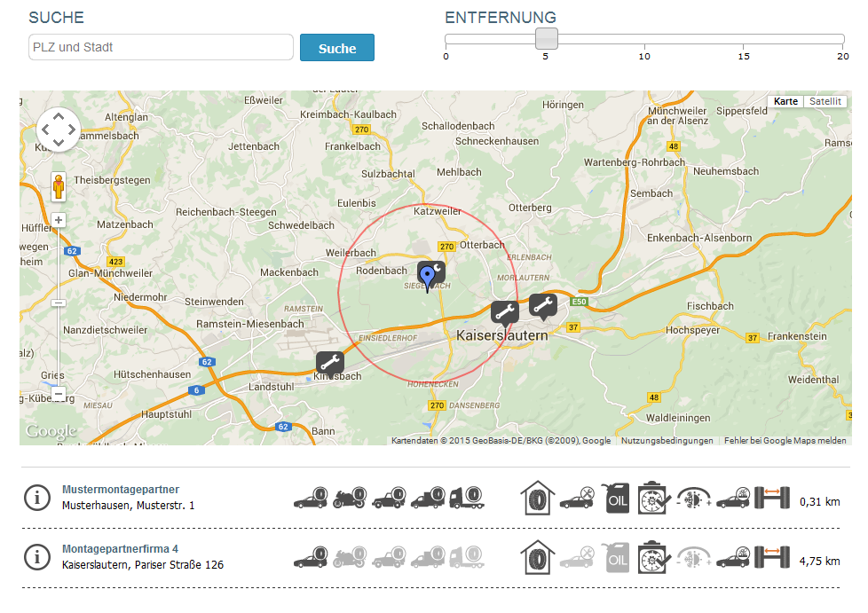
Task: Open info icon for Montagepartnerfirma 4
Action: [x=37, y=557]
